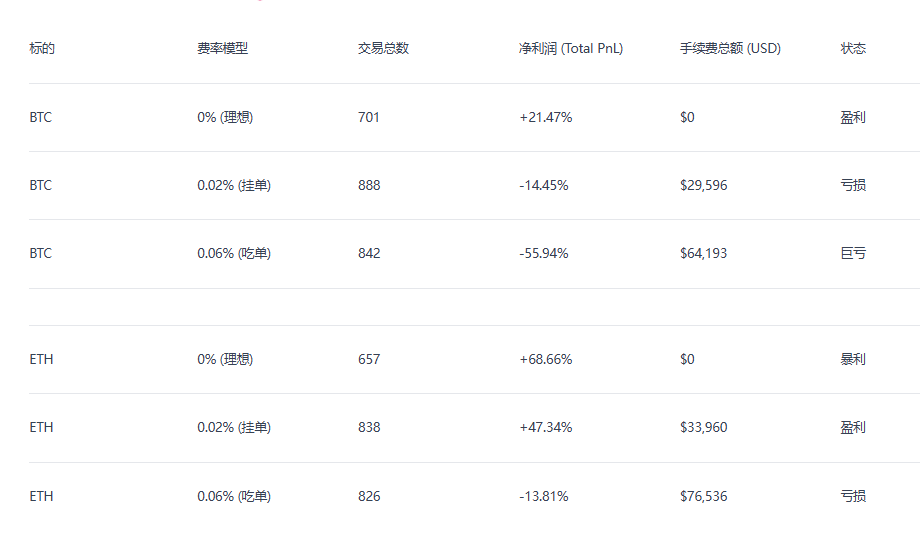Click the 0% (理想) cell in the BTC row
Image resolution: width=920 pixels, height=544 pixels.
click(225, 117)
